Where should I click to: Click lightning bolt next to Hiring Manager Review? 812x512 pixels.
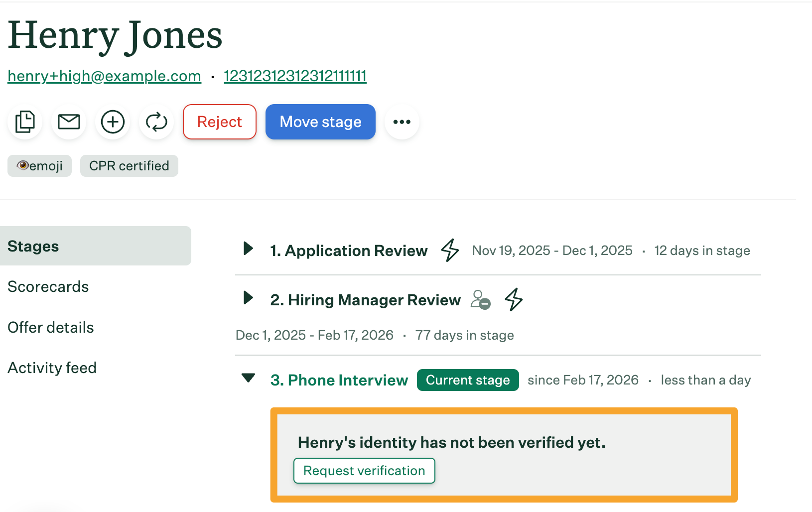tap(514, 300)
